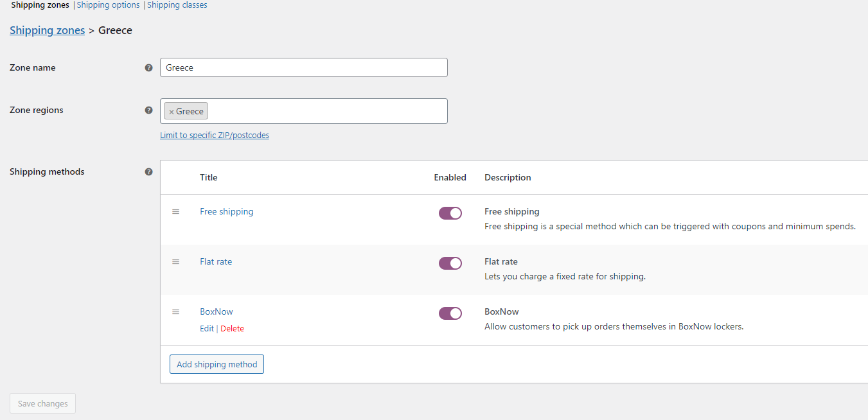868x420 pixels.
Task: Click the Enabled column header
Action: coord(450,177)
